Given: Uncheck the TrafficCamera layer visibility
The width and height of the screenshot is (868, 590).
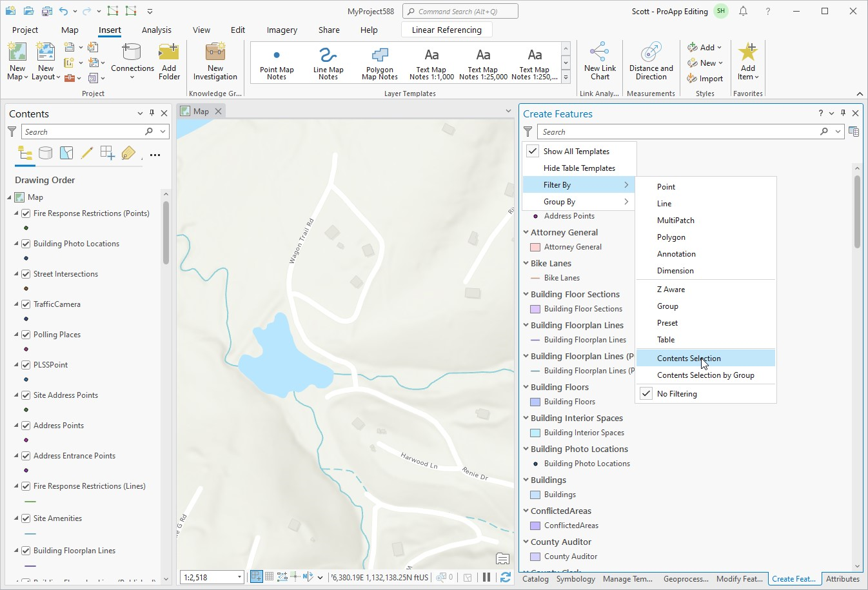Looking at the screenshot, I should point(26,304).
